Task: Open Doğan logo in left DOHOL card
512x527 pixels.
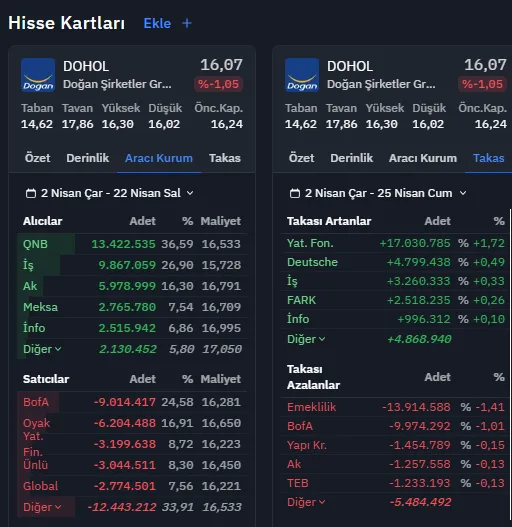Action: point(38,75)
